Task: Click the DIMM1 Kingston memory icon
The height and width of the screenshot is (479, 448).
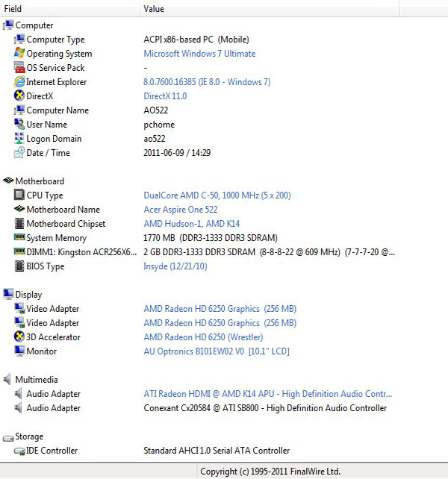Action: pyautogui.click(x=19, y=251)
